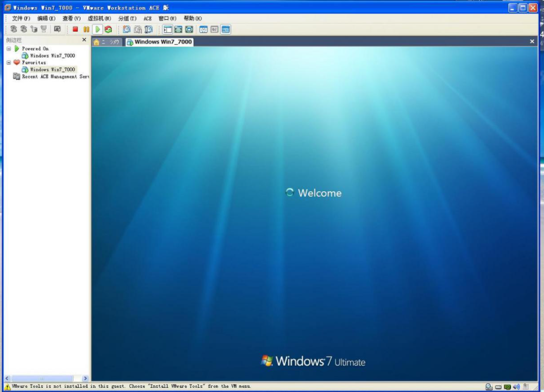Click the Windows 7 Ultimate logo

coord(313,361)
